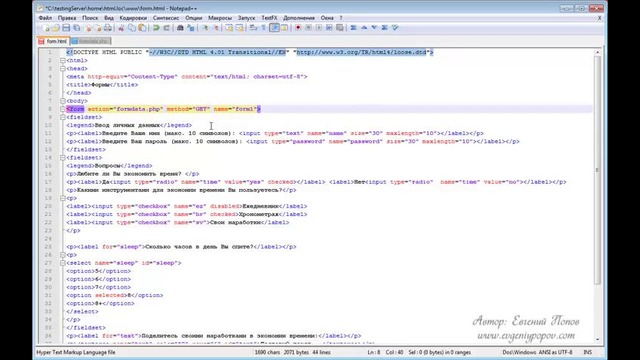
Task: Click the Playback macro icon
Action: point(319,28)
